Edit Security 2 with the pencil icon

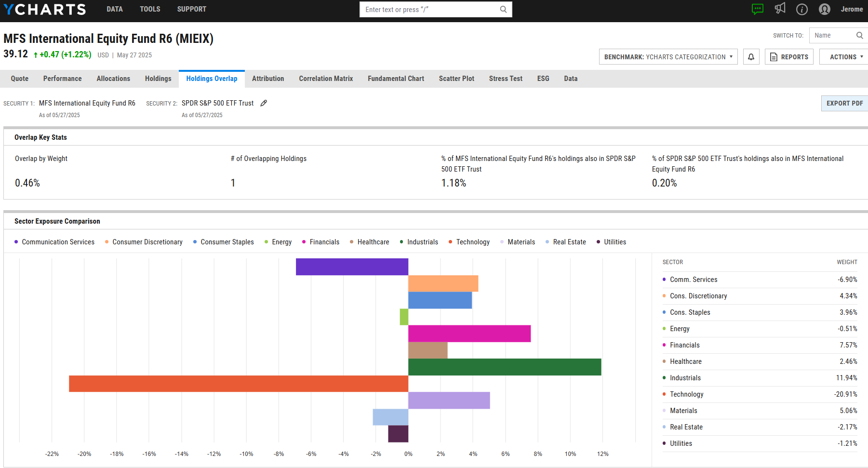click(263, 103)
